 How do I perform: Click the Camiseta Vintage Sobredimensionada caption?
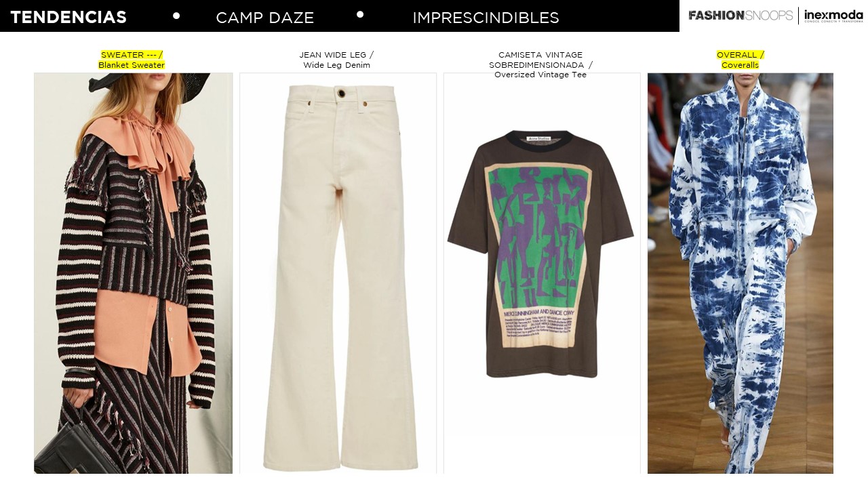point(540,64)
